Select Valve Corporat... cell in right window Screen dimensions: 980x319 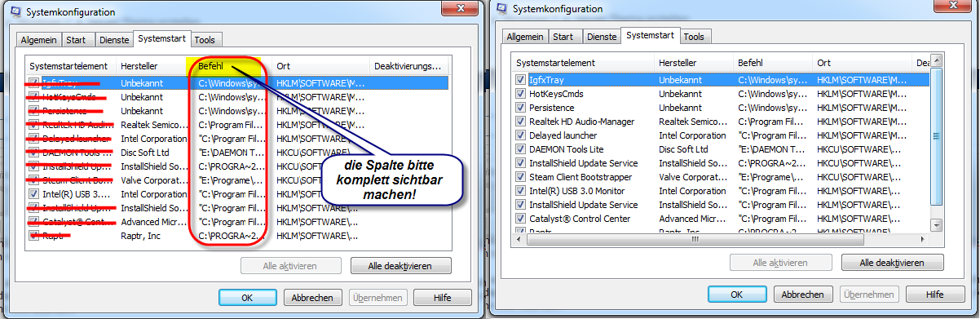[x=693, y=177]
